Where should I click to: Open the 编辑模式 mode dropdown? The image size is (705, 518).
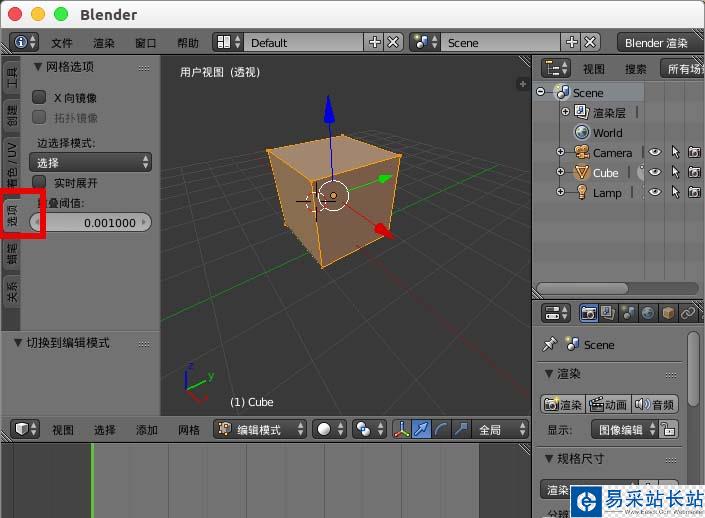coord(260,429)
